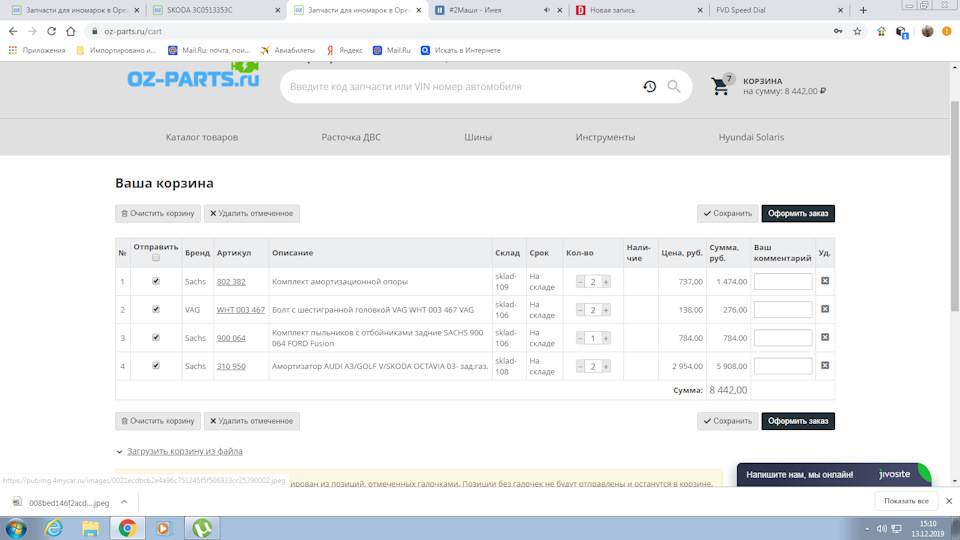Close the downloads bar
The image size is (960, 540).
949,501
